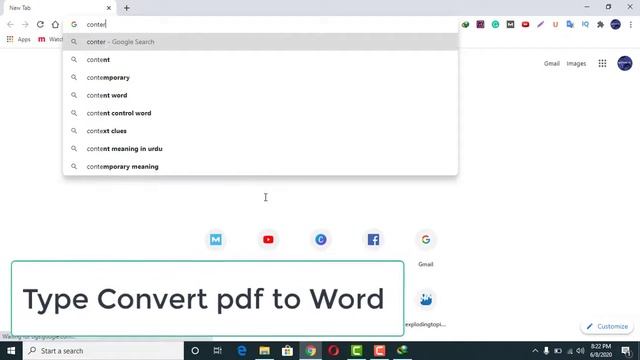Image resolution: width=640 pixels, height=360 pixels.
Task: Select the 'conter - Google Search' suggestion
Action: point(260,42)
